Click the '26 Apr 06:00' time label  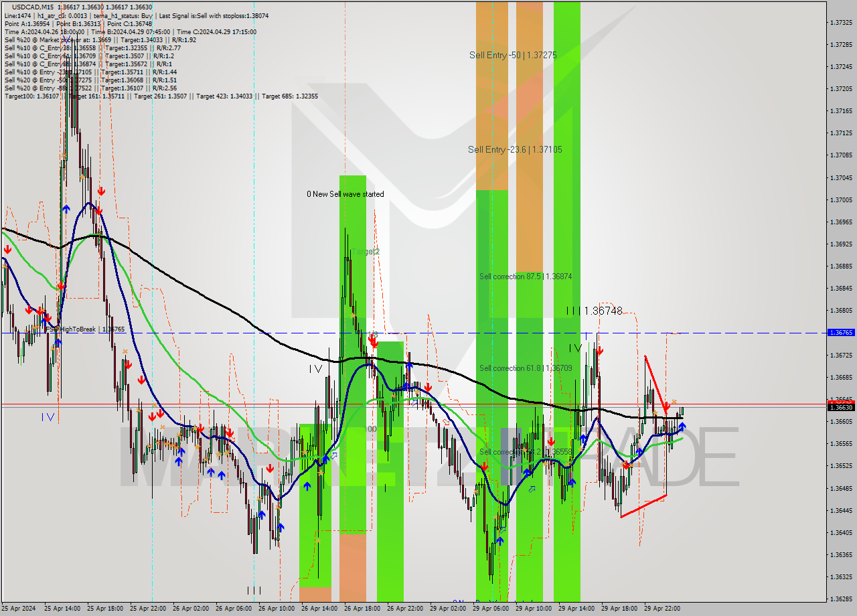coord(233,609)
